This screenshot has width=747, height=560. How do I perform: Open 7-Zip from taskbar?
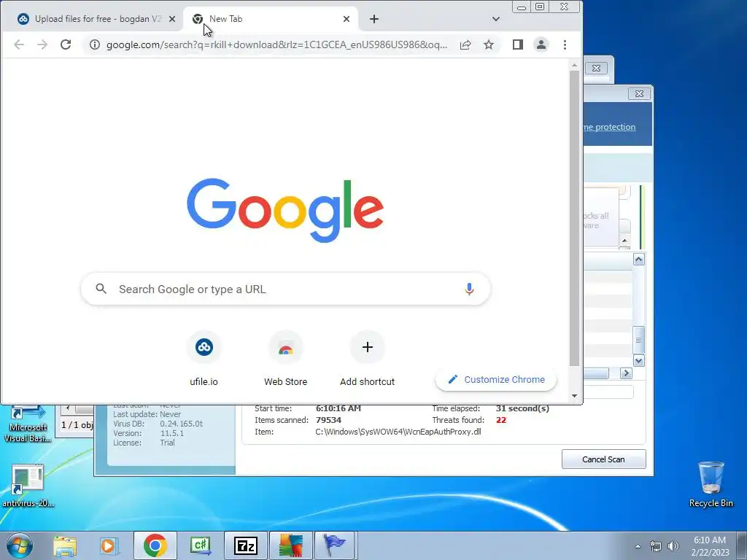[x=246, y=545]
